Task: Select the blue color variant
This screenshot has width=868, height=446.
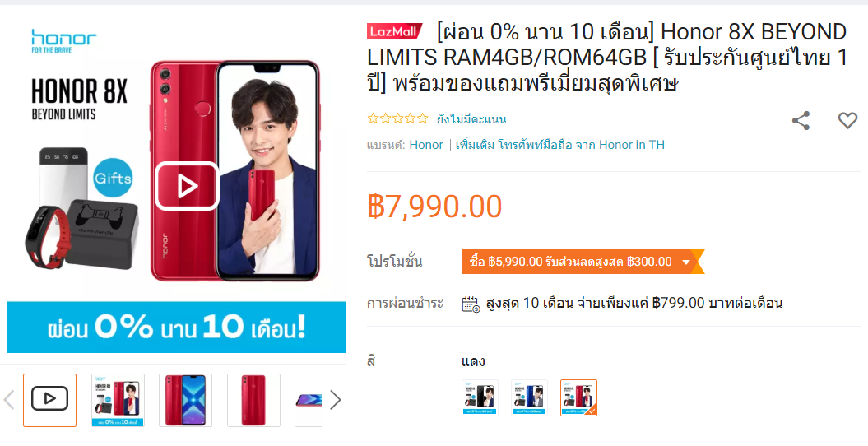Action: [x=529, y=397]
